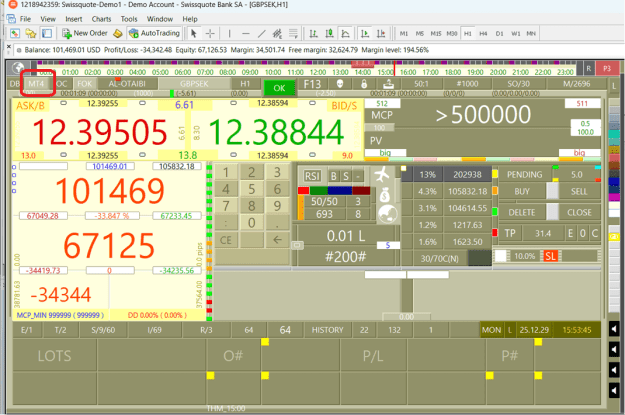
Task: Open the Tools menu
Action: click(x=129, y=19)
